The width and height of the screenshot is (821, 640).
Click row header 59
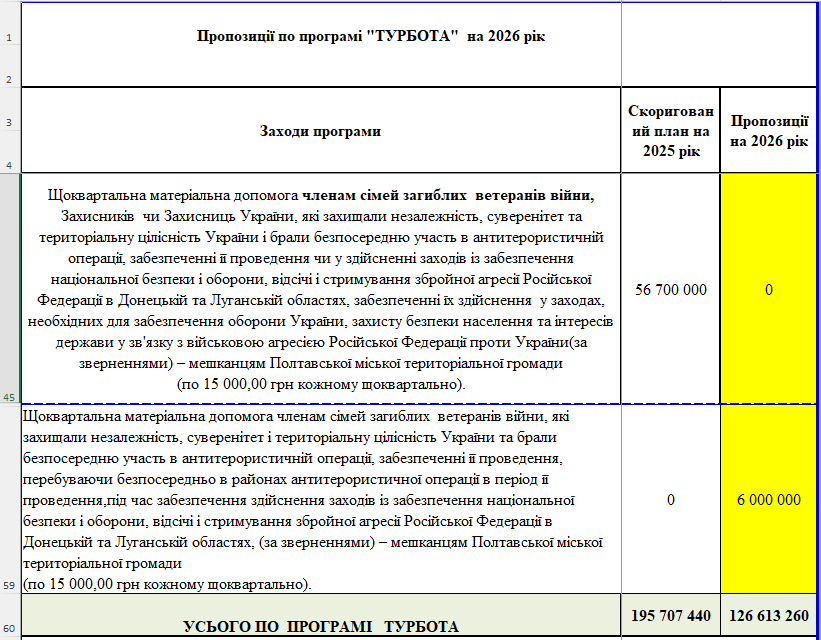coord(9,498)
